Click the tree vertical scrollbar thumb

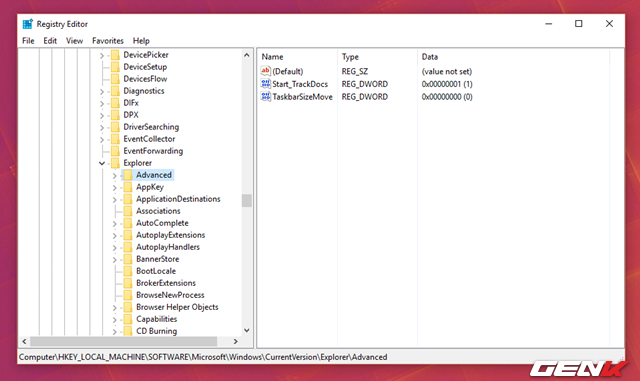[x=247, y=201]
